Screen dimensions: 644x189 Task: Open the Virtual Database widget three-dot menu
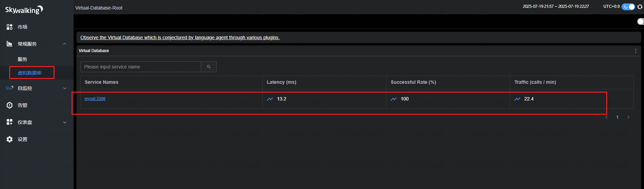[635, 51]
